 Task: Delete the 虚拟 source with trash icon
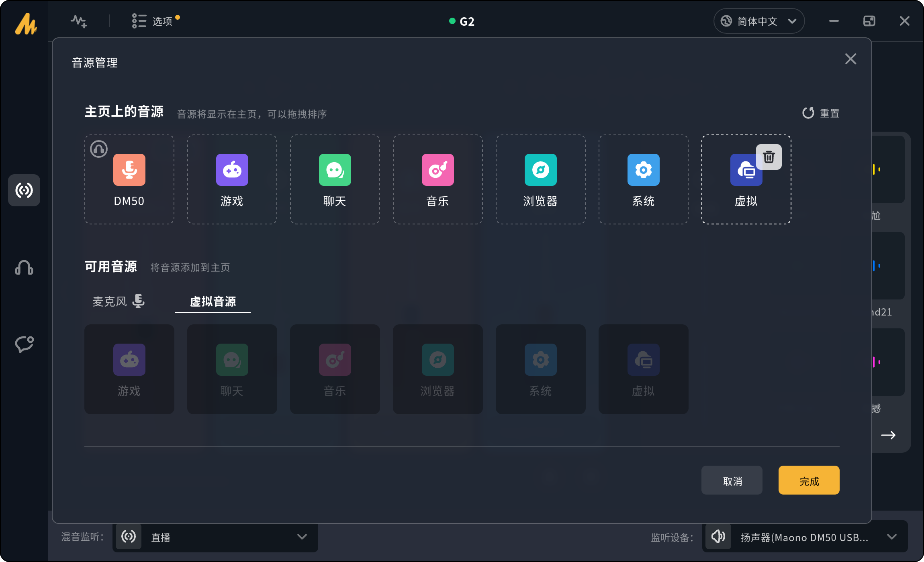tap(769, 157)
